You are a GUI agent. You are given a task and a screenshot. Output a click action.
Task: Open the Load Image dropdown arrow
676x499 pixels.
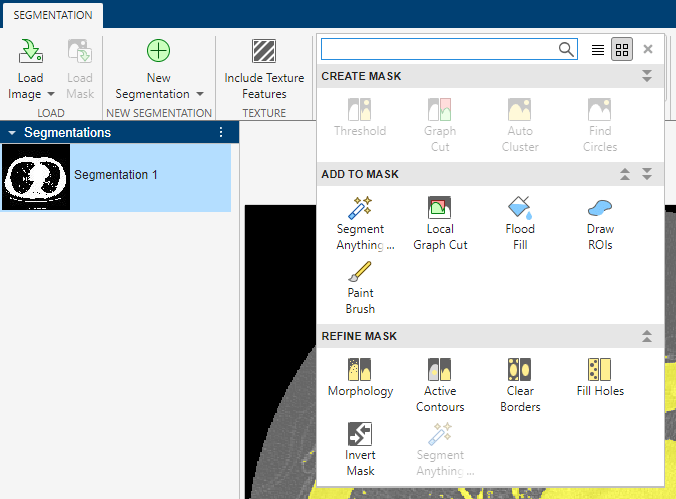(51, 94)
